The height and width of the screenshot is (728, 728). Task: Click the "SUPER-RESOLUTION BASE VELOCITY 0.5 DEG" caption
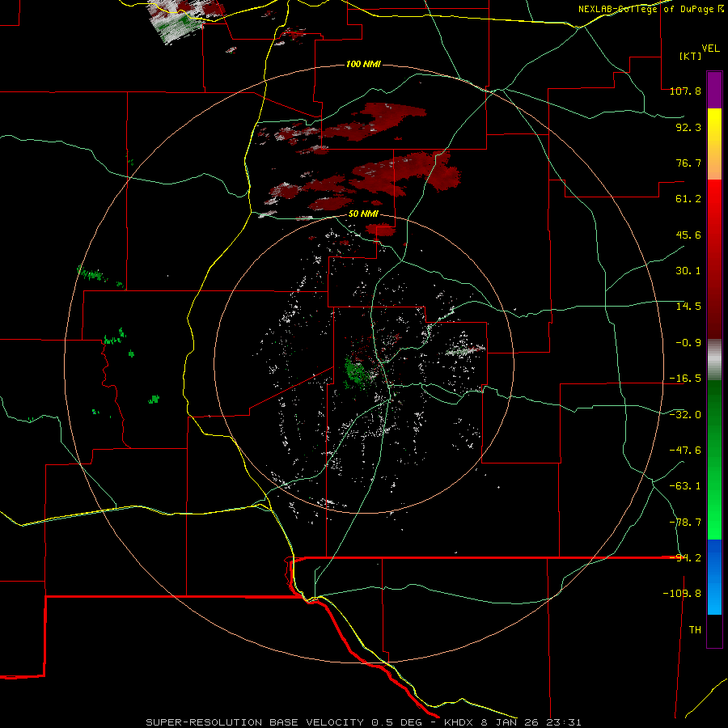[284, 722]
